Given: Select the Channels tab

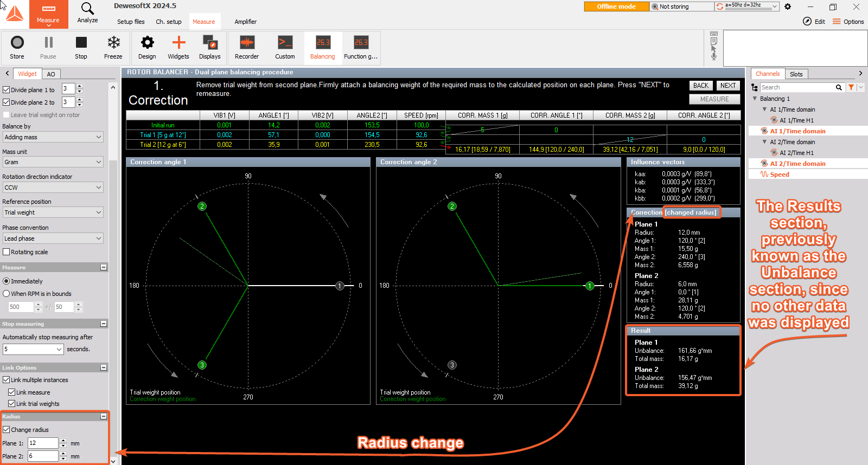Looking at the screenshot, I should click(768, 74).
